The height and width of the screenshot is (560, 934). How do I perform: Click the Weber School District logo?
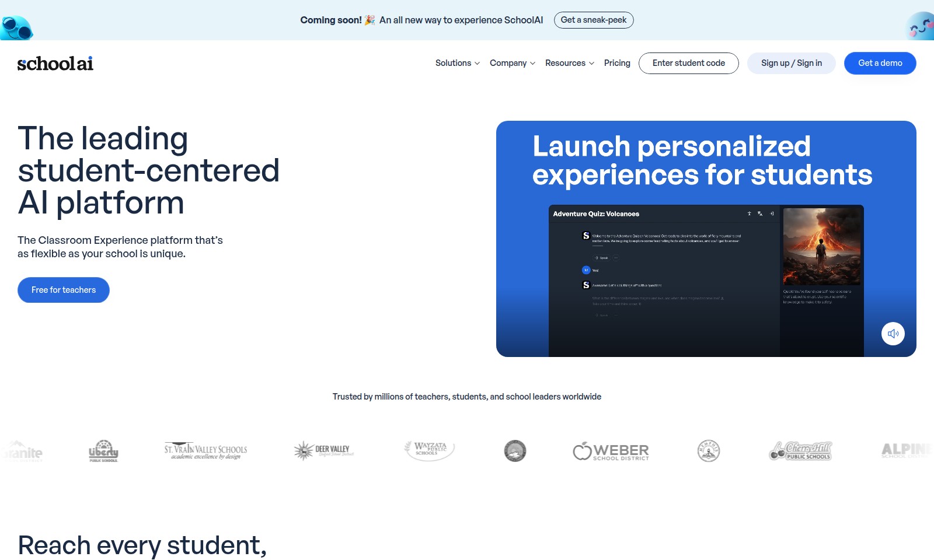coord(611,451)
